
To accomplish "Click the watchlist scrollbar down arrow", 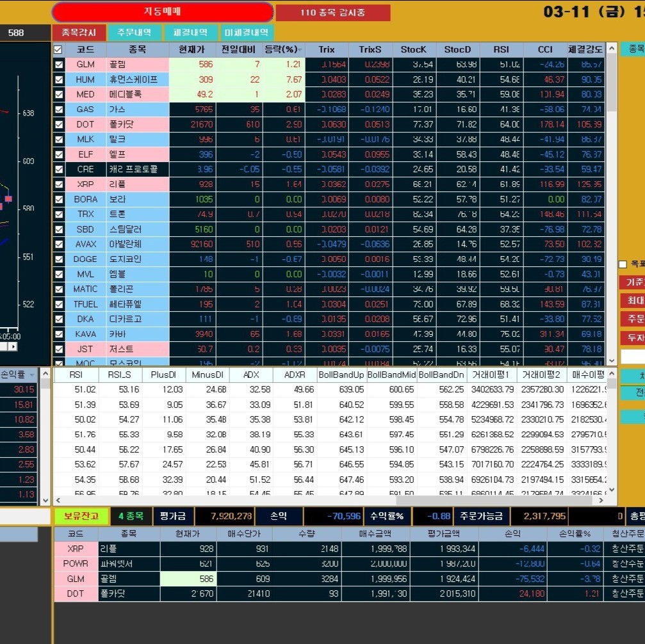I will tap(611, 360).
